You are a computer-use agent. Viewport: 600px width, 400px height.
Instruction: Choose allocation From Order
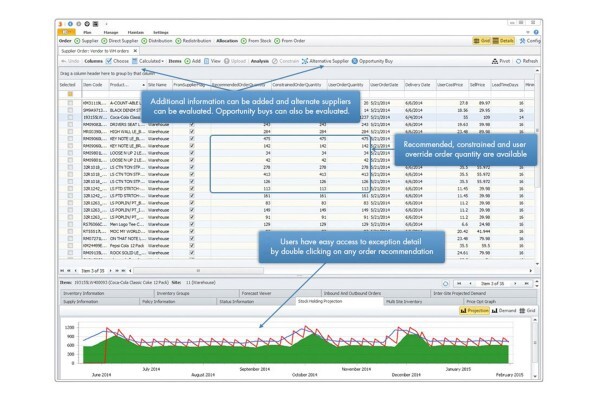[290, 41]
